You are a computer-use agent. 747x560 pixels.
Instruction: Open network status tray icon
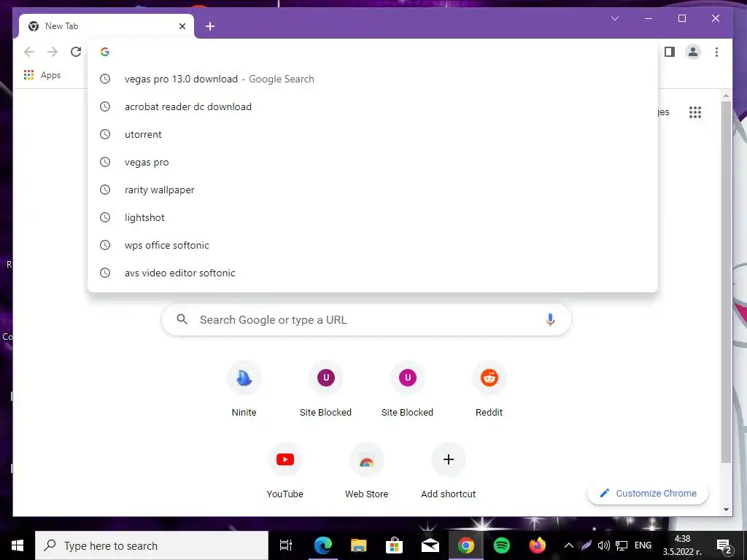coord(622,545)
